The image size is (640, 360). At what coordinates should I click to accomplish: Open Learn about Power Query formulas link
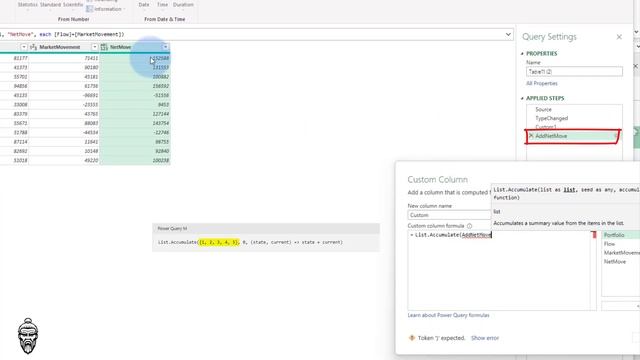448,315
